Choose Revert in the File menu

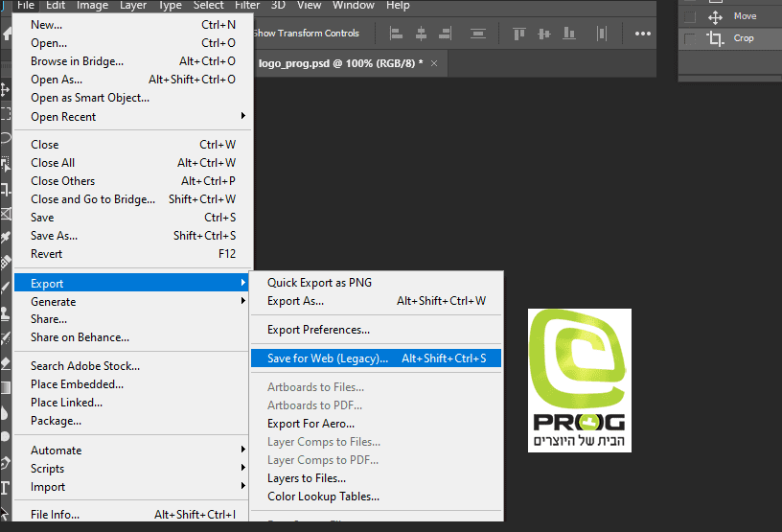(x=133, y=253)
